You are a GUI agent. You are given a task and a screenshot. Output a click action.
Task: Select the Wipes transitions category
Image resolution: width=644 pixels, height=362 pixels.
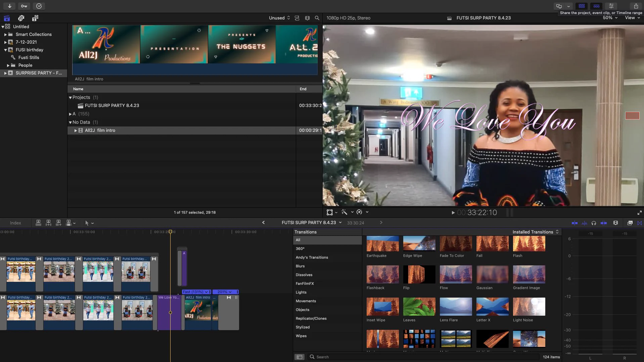[301, 336]
